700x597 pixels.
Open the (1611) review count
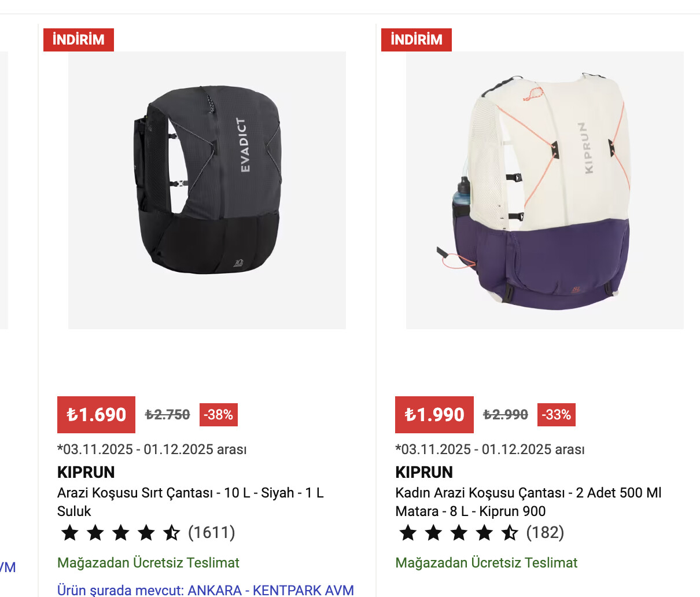[212, 532]
